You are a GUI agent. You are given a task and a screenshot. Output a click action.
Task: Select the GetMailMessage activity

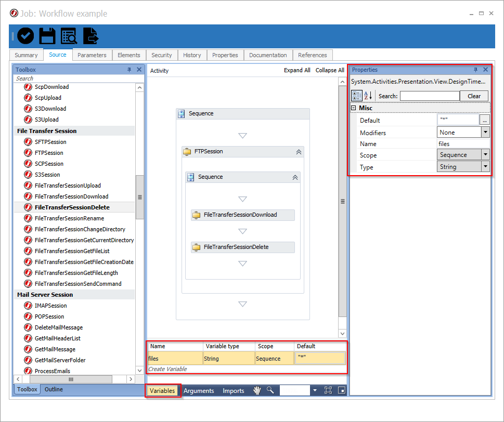pos(55,349)
